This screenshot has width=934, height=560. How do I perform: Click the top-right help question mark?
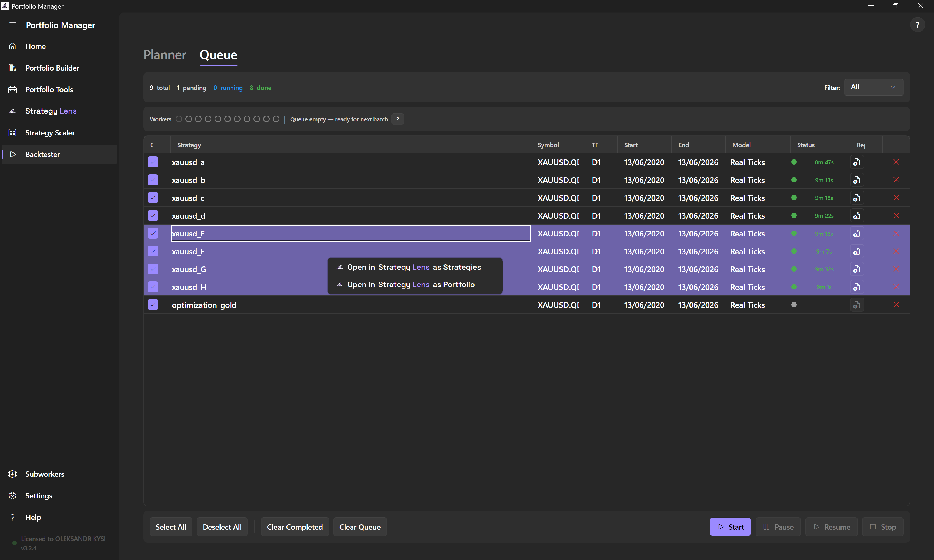click(x=918, y=25)
